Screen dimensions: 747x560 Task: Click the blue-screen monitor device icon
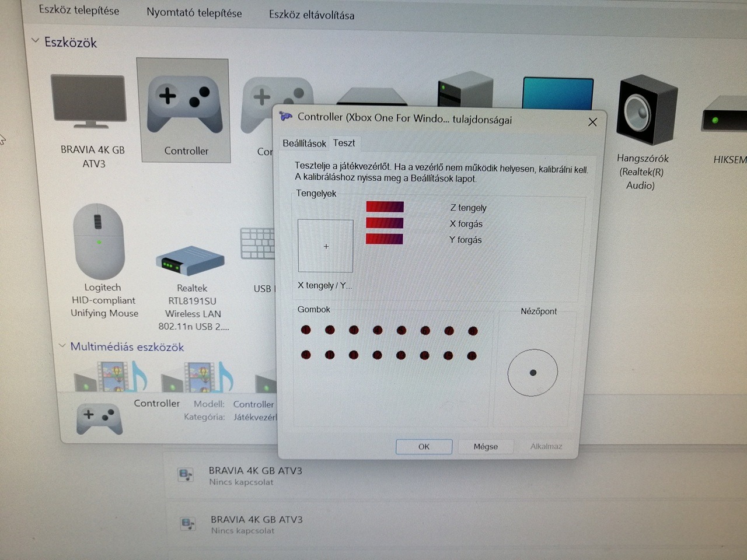[558, 93]
